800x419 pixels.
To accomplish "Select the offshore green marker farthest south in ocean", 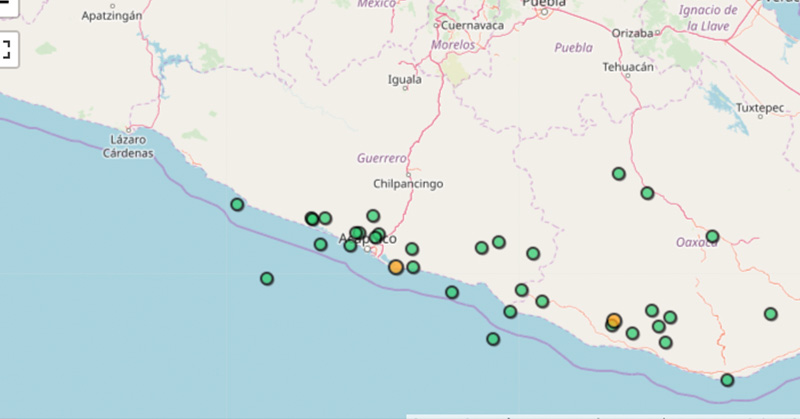I will [x=493, y=339].
